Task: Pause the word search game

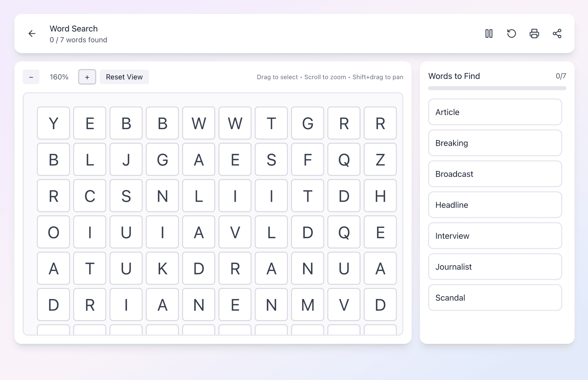Action: (x=489, y=34)
